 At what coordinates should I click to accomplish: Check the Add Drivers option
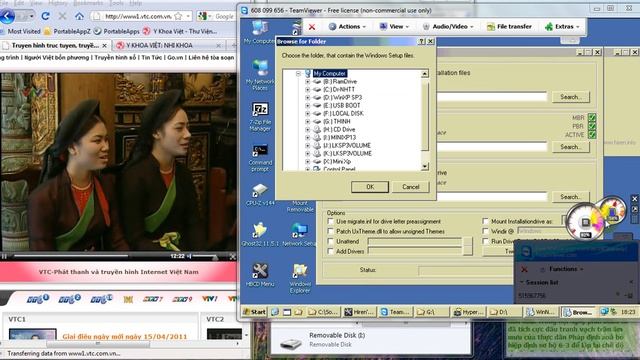click(331, 251)
